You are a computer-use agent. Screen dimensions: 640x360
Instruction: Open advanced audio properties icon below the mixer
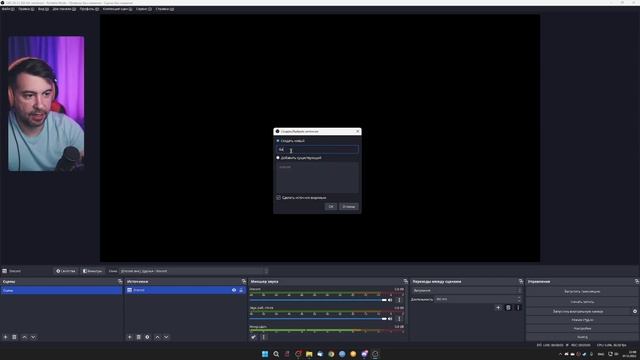253,337
